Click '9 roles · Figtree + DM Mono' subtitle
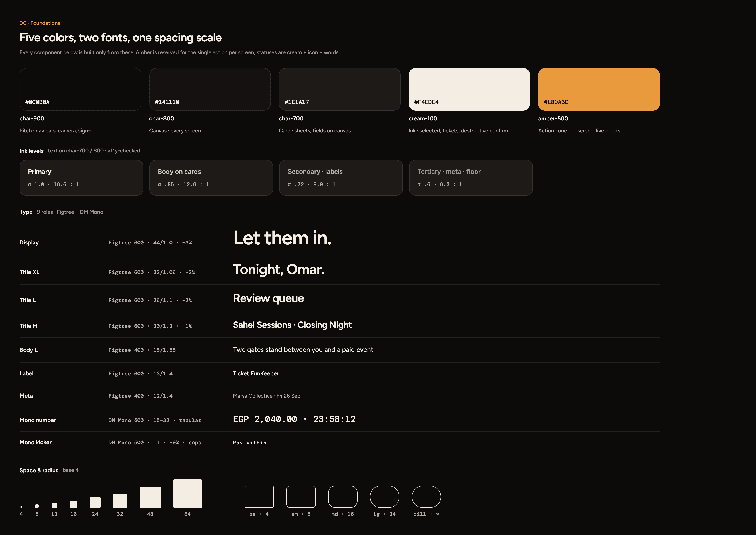Screen dimensions: 756x535 (x=70, y=212)
